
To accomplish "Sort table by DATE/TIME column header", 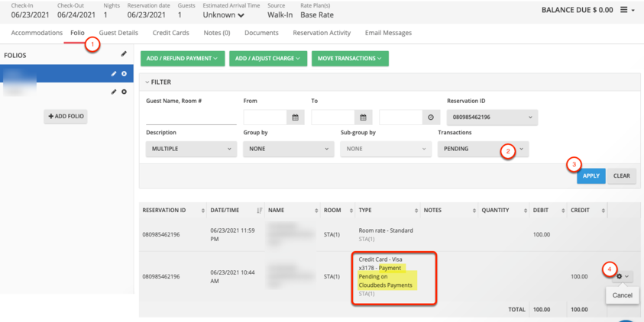I will pos(236,210).
